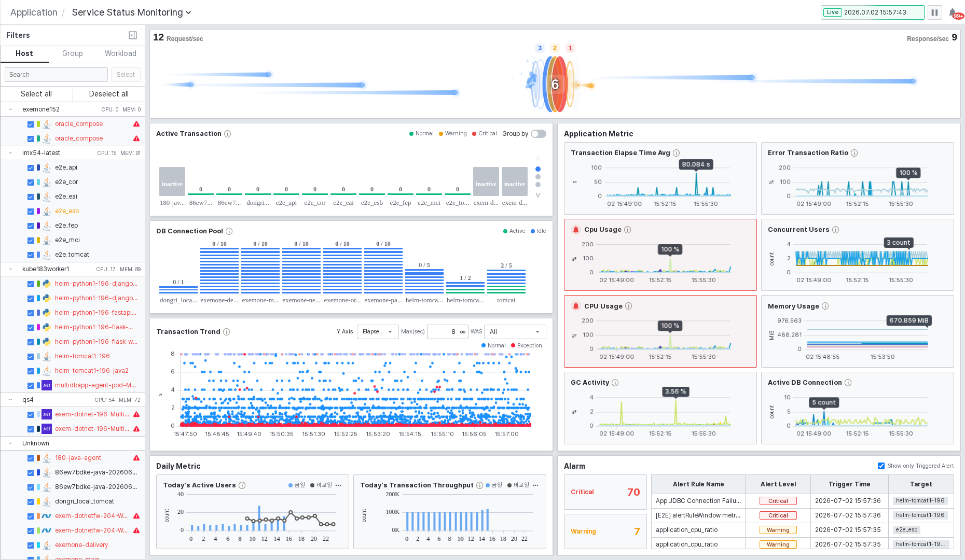965x560 pixels.
Task: Switch to the Host tab
Action: 24,54
